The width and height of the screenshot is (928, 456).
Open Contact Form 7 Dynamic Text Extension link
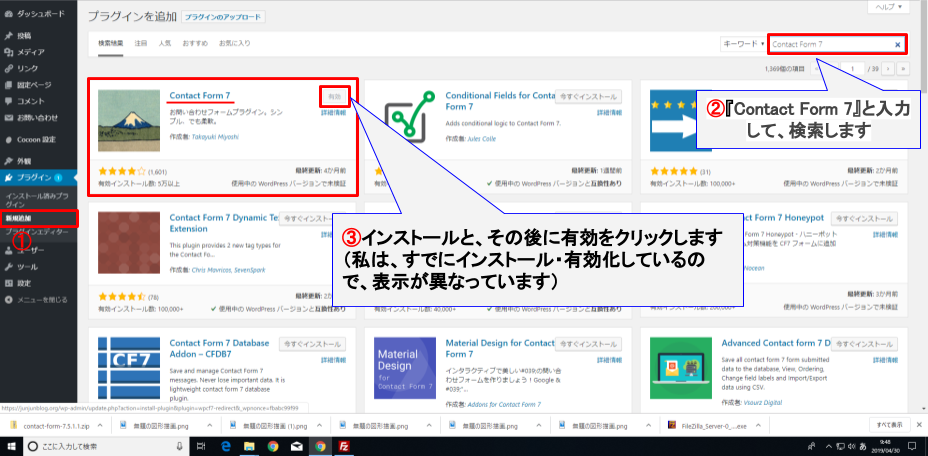point(224,223)
